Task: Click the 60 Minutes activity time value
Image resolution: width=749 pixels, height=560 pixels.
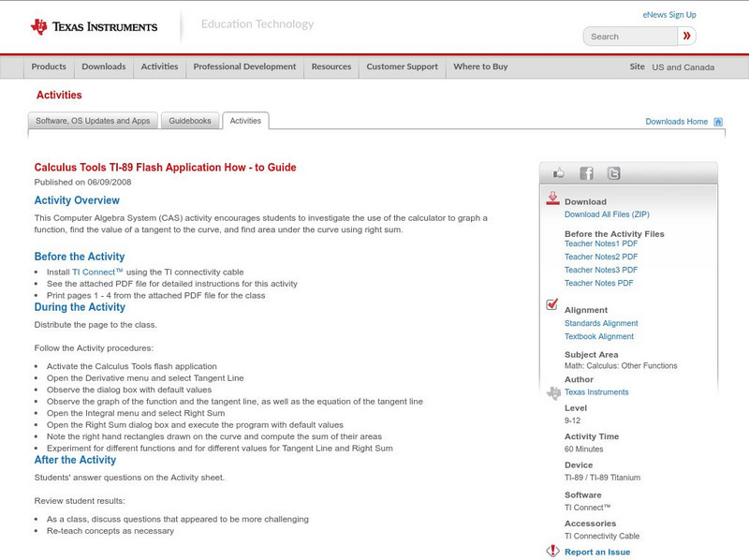Action: click(x=583, y=449)
